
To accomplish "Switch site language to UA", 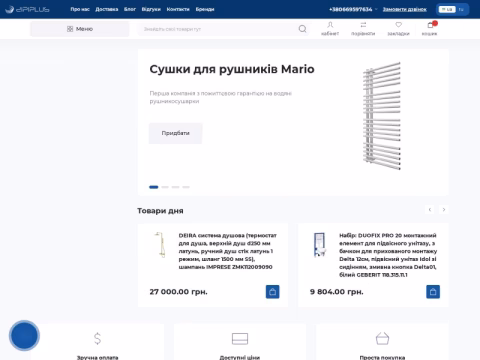I will click(447, 9).
